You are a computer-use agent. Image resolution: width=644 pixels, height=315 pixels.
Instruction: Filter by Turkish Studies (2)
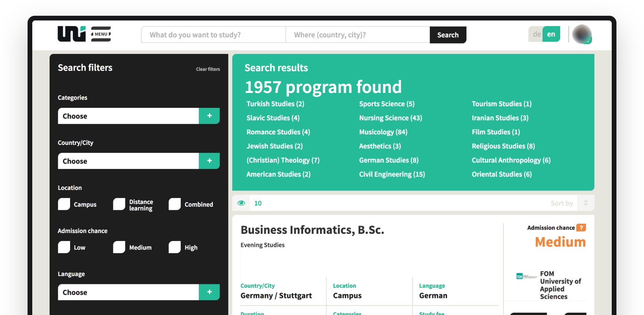point(275,104)
